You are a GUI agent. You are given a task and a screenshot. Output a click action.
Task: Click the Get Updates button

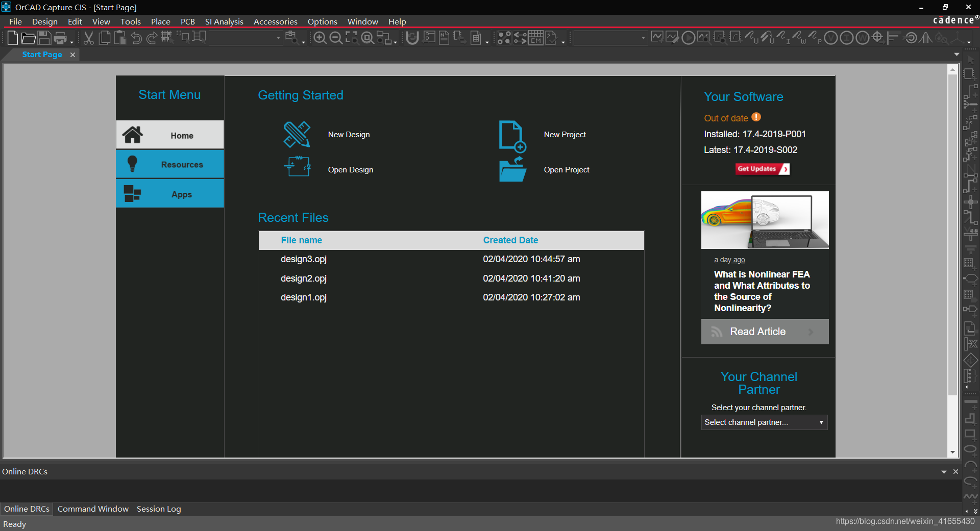[x=762, y=169]
